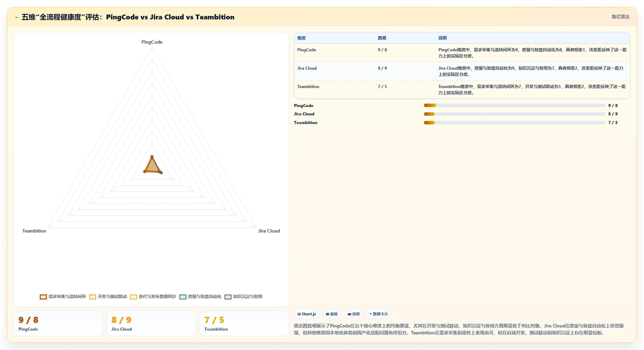Click the top data point of the radar polygon
The image size is (644, 350).
click(152, 157)
